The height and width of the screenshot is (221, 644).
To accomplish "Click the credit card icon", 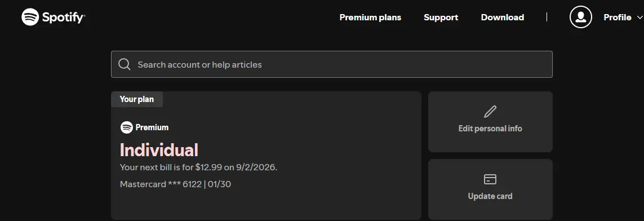I will point(490,179).
